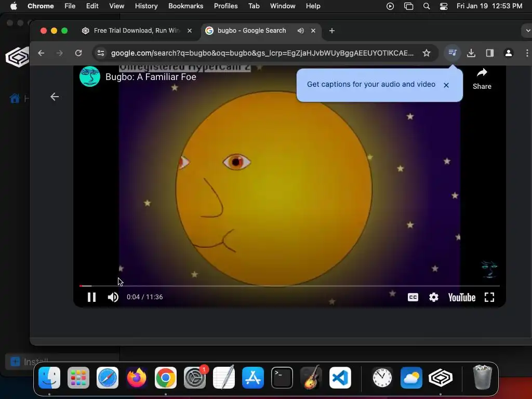Share the Bugbo video
Image resolution: width=532 pixels, height=399 pixels.
[482, 79]
